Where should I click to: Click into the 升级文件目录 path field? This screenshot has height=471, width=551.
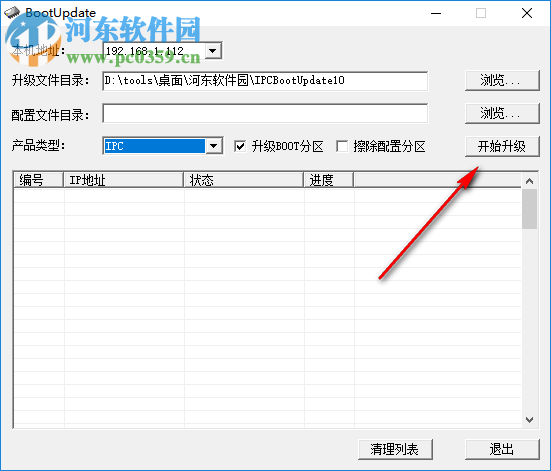pos(265,81)
